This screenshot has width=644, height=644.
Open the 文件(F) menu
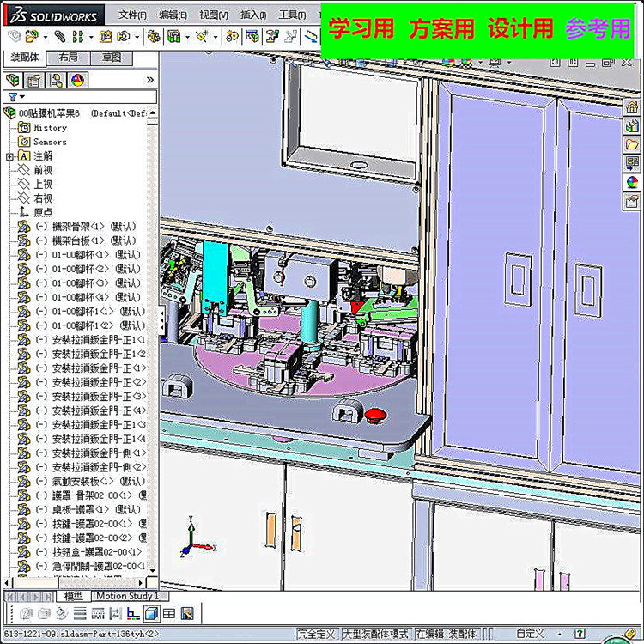[132, 15]
